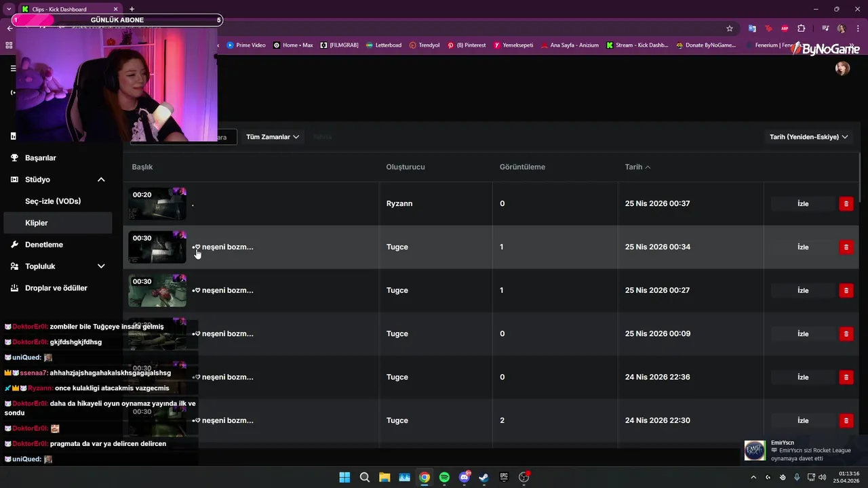Delete the clip dated 24 Nis 2026 22:36
Viewport: 868px width, 488px height.
846,377
